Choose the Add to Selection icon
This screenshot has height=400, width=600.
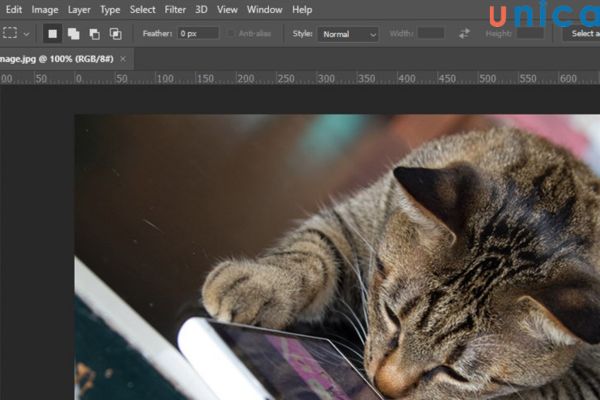pyautogui.click(x=73, y=33)
